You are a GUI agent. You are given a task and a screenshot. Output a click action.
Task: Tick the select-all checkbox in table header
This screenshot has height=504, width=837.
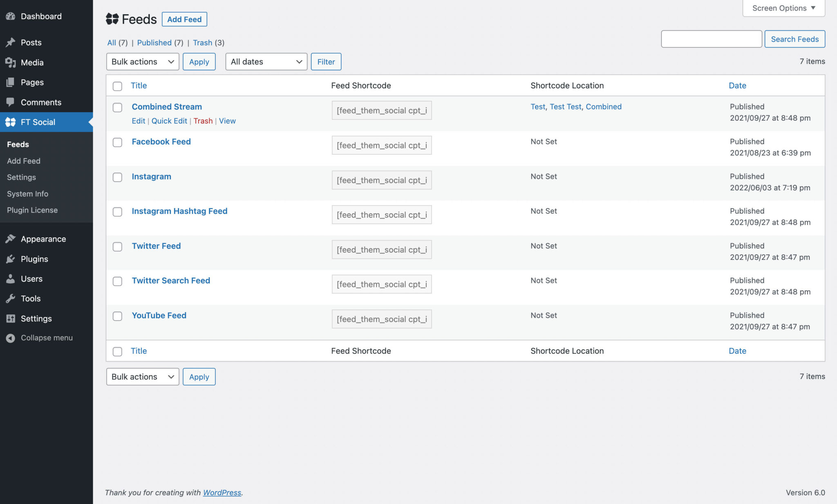tap(117, 86)
